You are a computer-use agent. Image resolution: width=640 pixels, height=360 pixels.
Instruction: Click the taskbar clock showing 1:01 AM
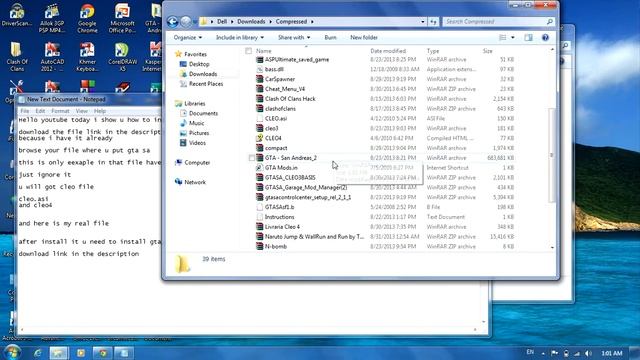point(611,353)
